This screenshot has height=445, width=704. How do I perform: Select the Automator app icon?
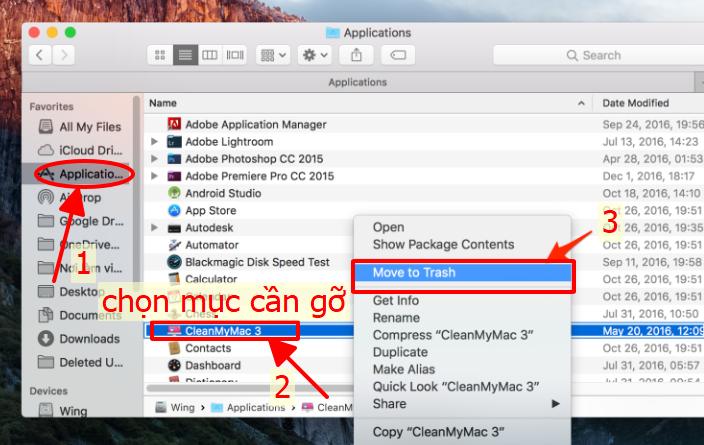174,245
